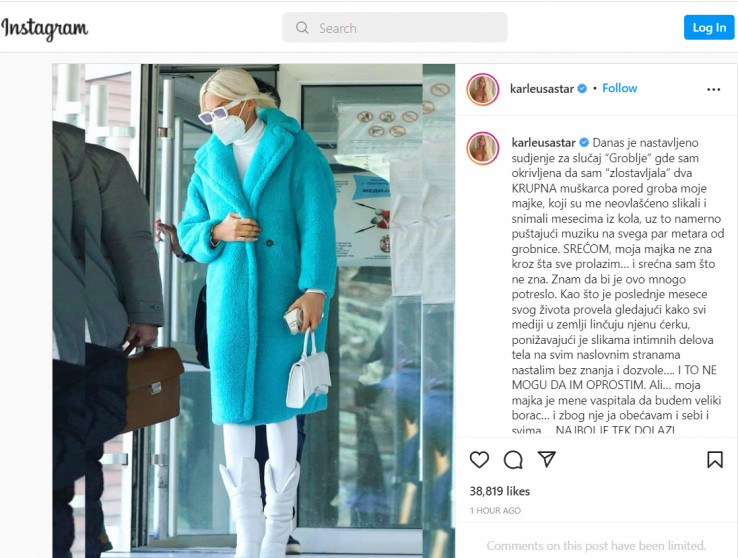Like the post with heart icon
738x558 pixels.
[x=479, y=459]
